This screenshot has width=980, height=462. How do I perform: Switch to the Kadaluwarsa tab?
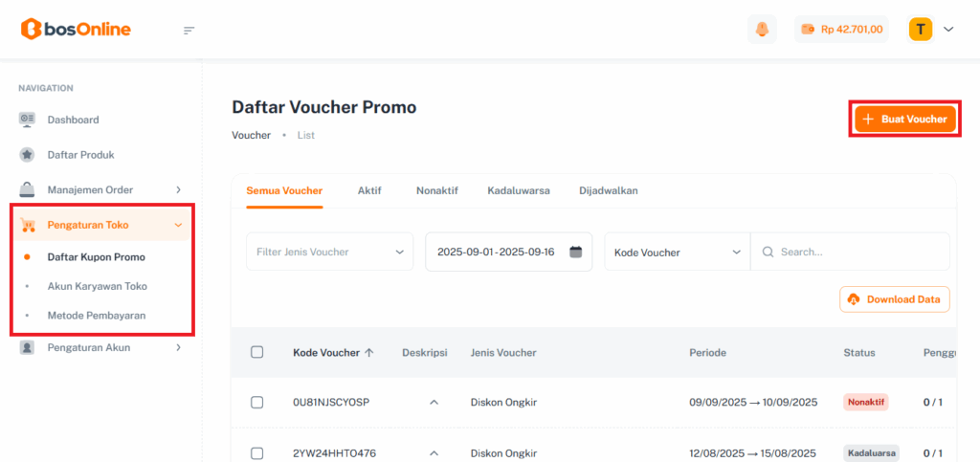click(x=518, y=190)
